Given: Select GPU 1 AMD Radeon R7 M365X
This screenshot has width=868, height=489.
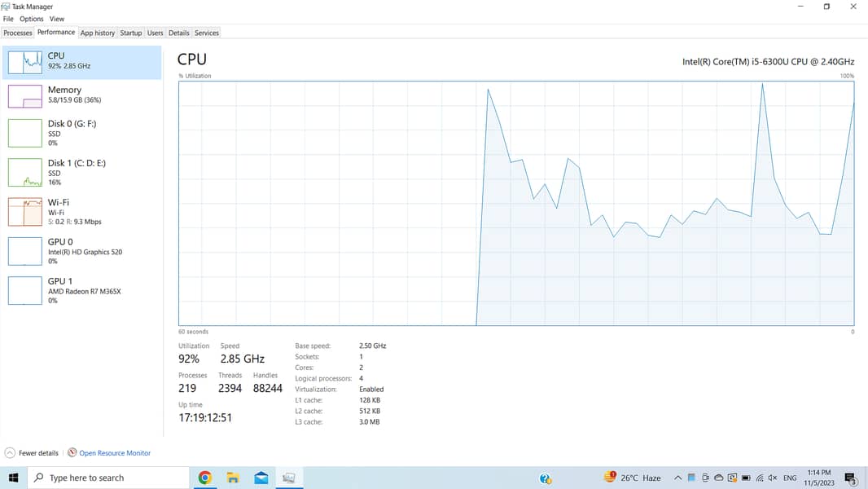Looking at the screenshot, I should pyautogui.click(x=24, y=290).
